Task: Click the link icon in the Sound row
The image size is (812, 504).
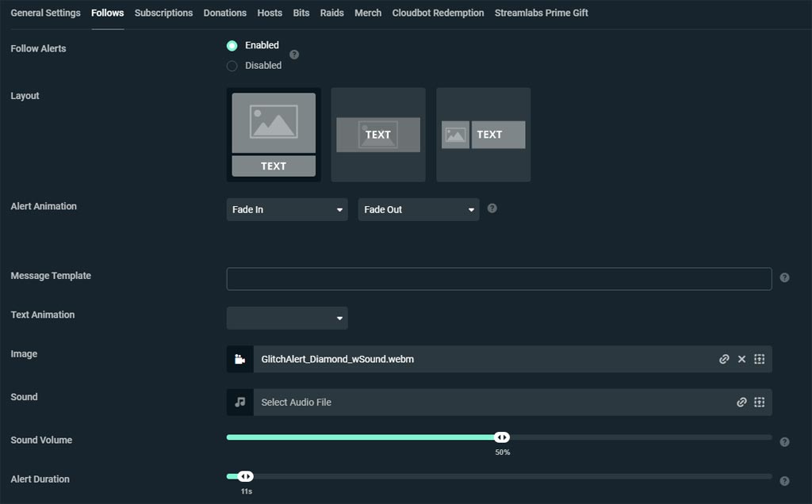Action: (741, 402)
